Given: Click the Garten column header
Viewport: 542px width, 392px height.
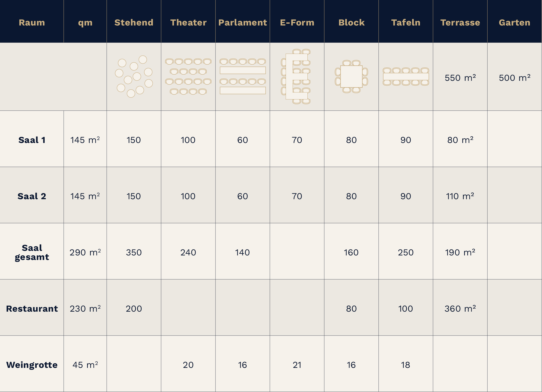Looking at the screenshot, I should point(514,23).
